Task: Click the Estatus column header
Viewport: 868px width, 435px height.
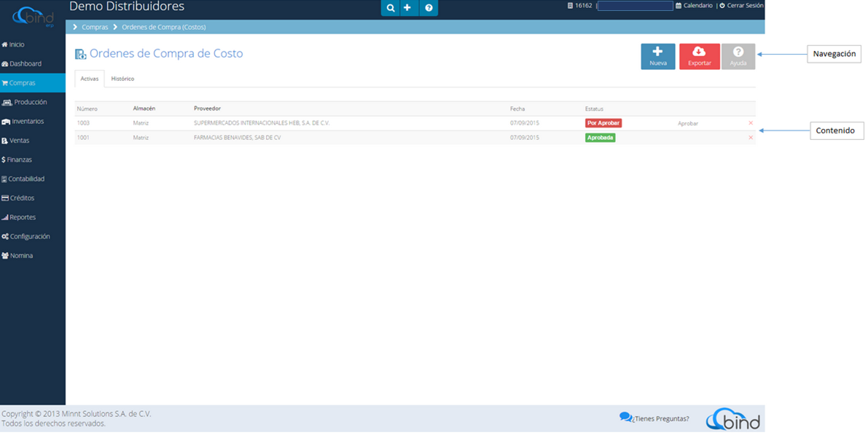Action: [594, 109]
